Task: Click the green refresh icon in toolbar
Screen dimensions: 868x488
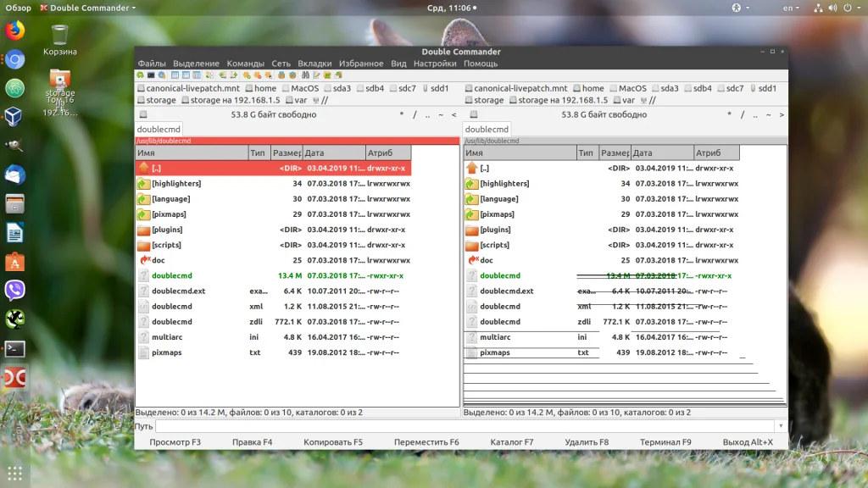Action: pyautogui.click(x=140, y=75)
